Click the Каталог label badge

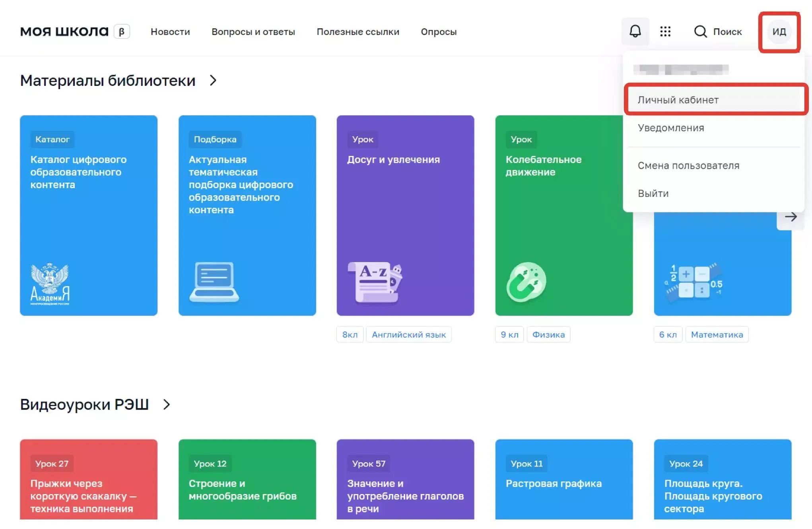coord(52,139)
